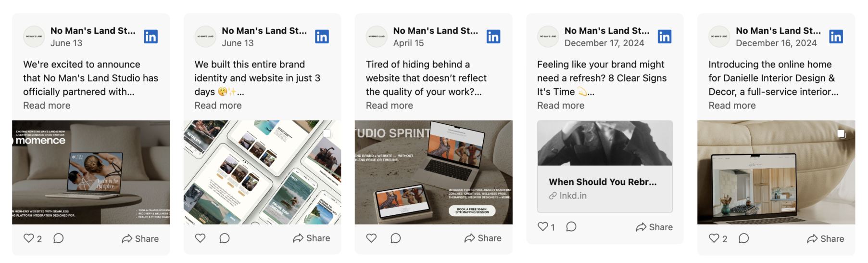The height and width of the screenshot is (263, 868).
Task: Like the April 15 Studio Sprint post
Action: tap(371, 238)
